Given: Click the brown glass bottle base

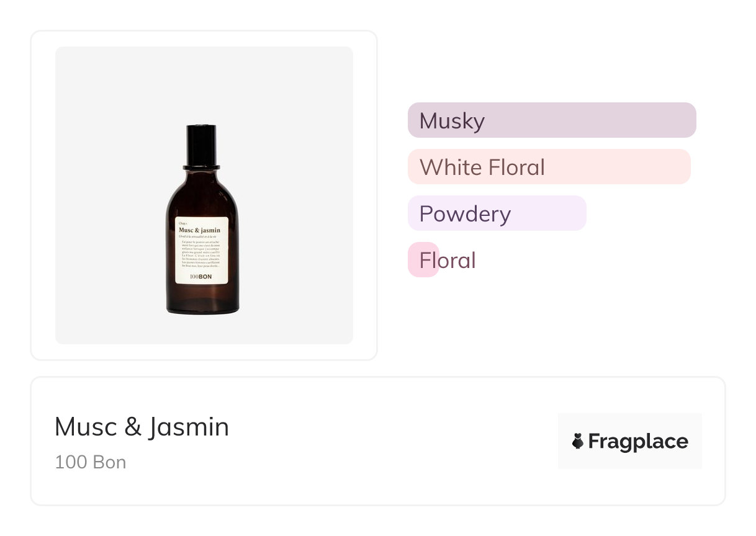Looking at the screenshot, I should tap(202, 301).
